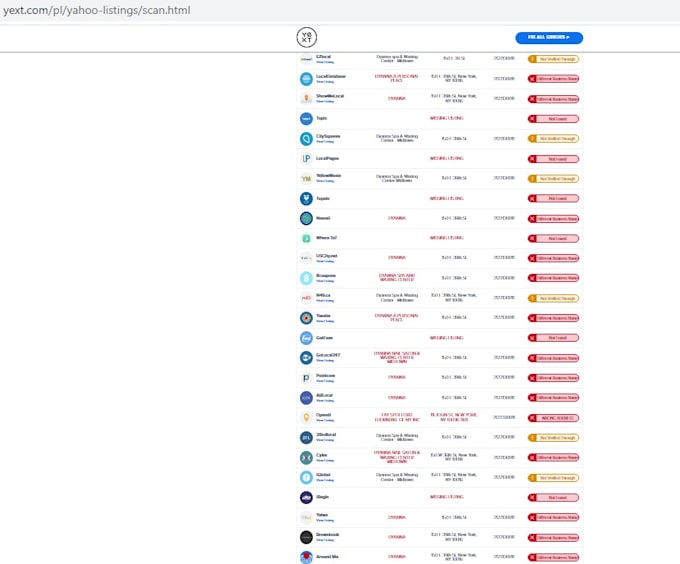Click the Where To? green icon
This screenshot has width=680, height=564.
(x=306, y=238)
